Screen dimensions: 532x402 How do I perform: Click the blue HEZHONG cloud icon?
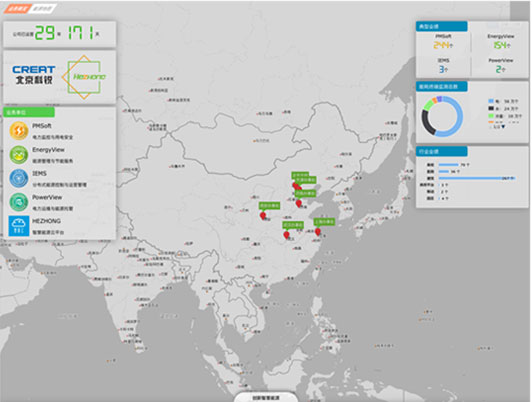pos(19,226)
